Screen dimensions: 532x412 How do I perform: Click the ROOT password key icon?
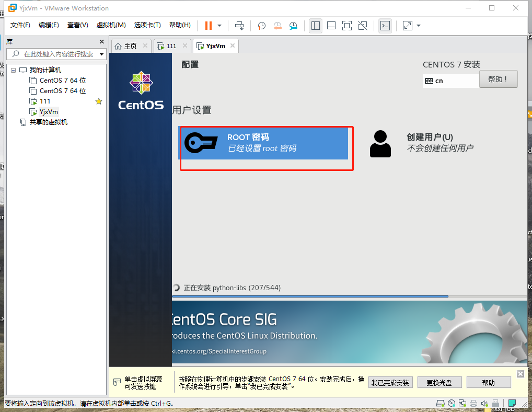coord(201,143)
